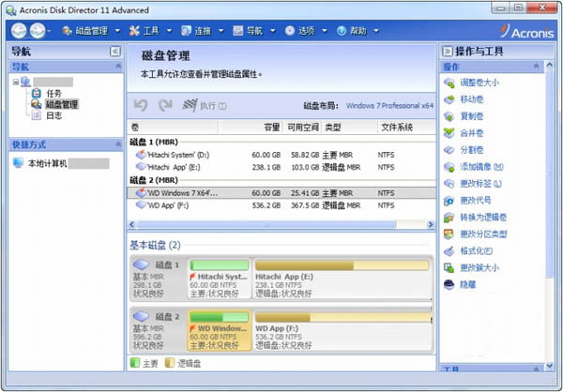This screenshot has height=392, width=563.
Task: Click the redo arrow icon
Action: click(165, 106)
